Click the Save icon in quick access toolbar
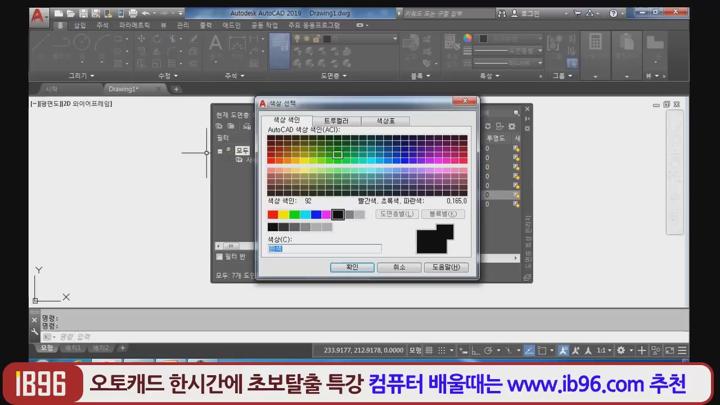 83,13
